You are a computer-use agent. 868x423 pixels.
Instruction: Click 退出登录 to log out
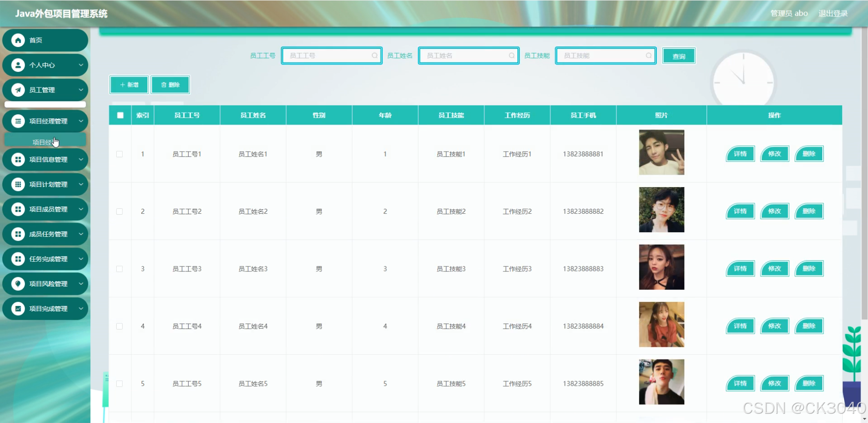pos(833,13)
